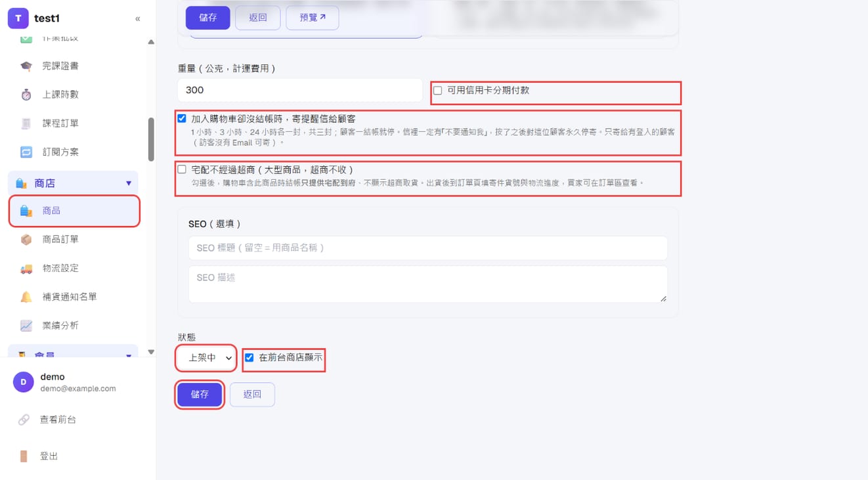The image size is (868, 480).
Task: Enable 可用信用卡分期付款 checkbox
Action: pos(438,91)
